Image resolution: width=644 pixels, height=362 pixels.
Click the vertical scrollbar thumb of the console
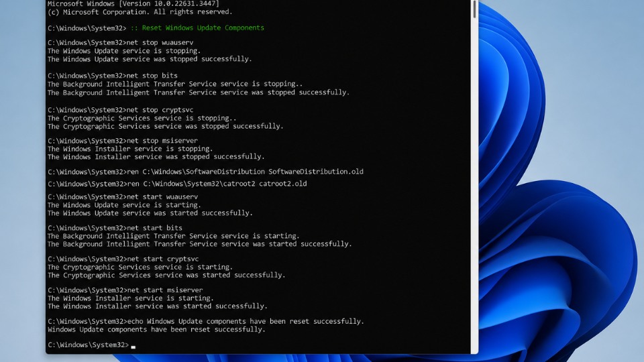tap(474, 9)
